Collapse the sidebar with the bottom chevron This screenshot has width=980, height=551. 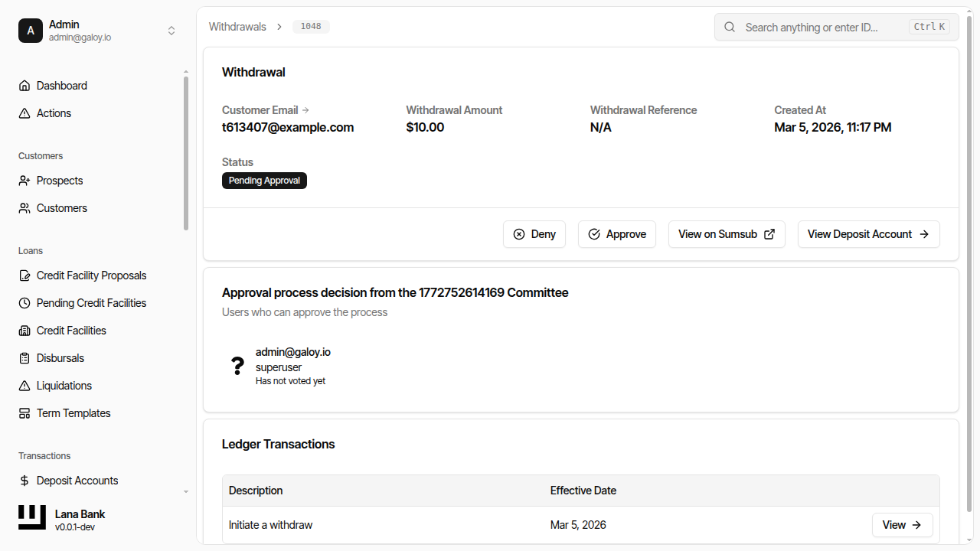[x=185, y=491]
